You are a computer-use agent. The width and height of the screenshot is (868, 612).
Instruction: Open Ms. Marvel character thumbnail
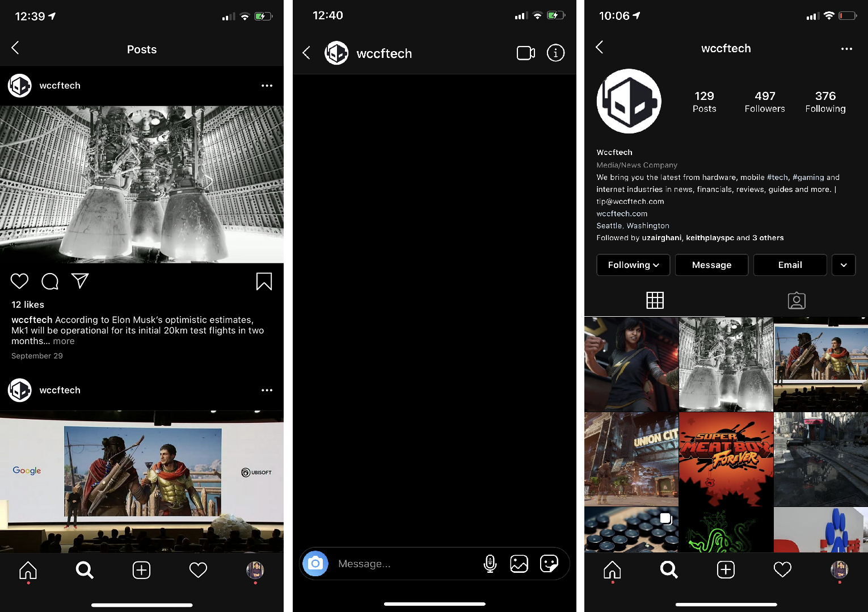click(x=631, y=364)
